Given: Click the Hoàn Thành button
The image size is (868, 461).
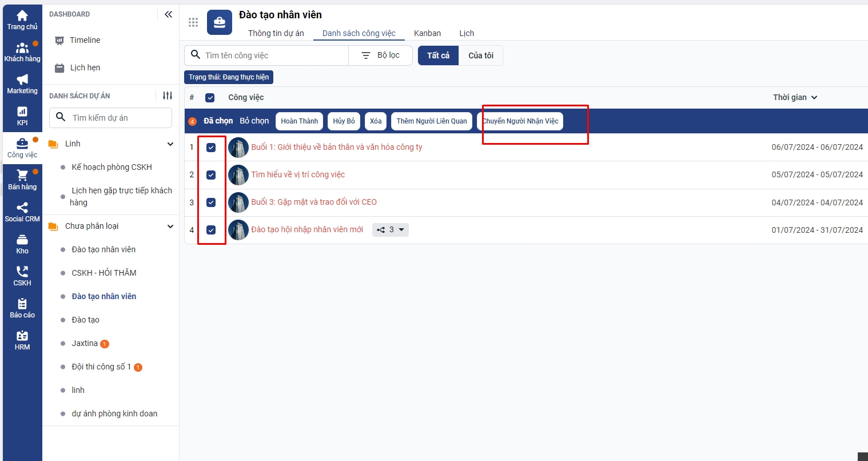Looking at the screenshot, I should tap(299, 121).
